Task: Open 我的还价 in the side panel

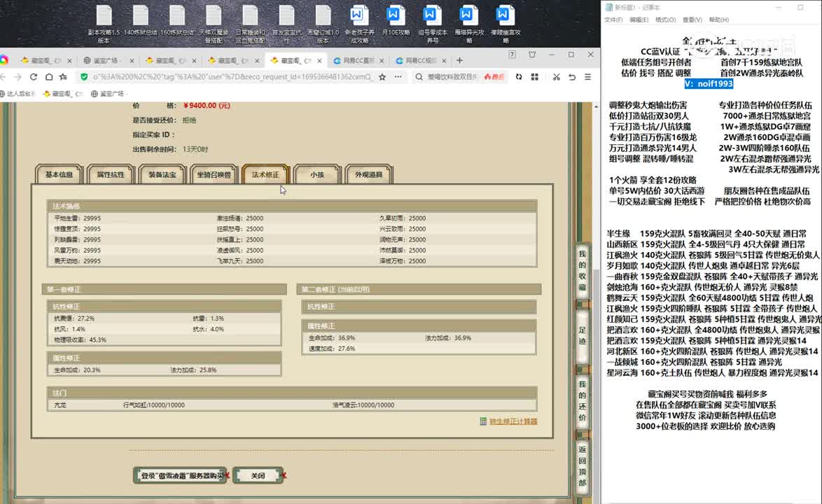Action: tap(582, 401)
